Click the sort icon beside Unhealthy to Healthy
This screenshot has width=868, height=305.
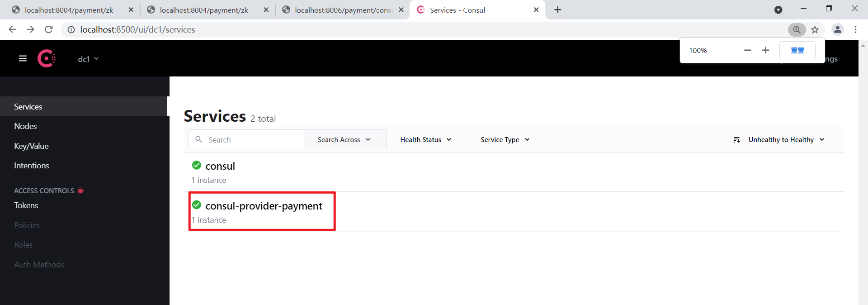point(736,140)
